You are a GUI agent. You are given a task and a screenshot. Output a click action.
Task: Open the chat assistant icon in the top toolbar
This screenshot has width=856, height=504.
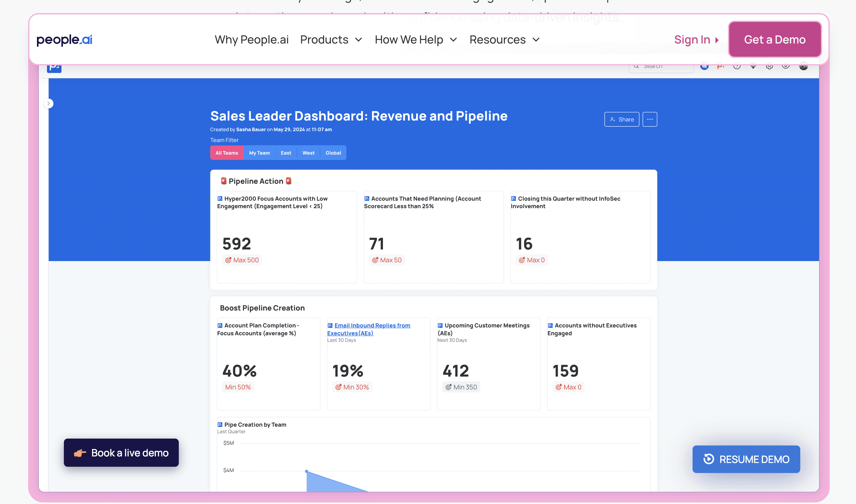click(x=704, y=67)
